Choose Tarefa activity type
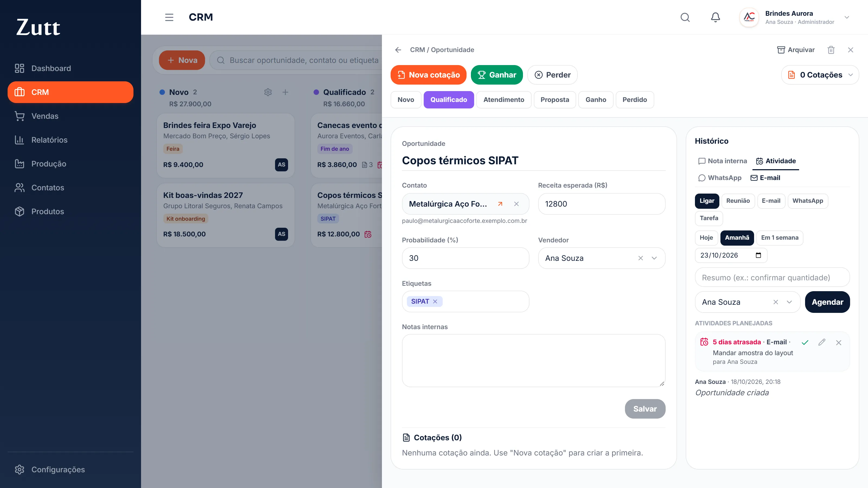 click(709, 218)
